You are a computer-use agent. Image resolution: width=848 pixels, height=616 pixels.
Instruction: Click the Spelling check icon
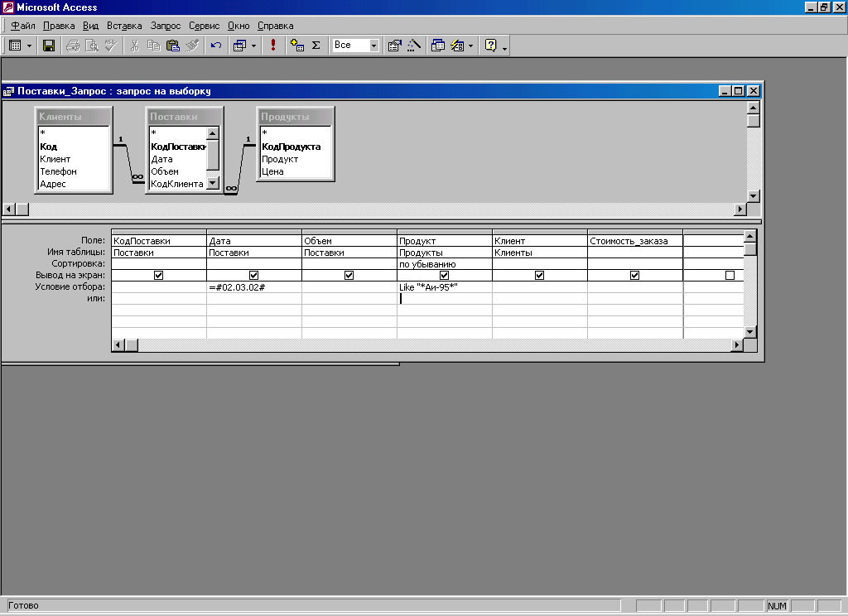[111, 46]
